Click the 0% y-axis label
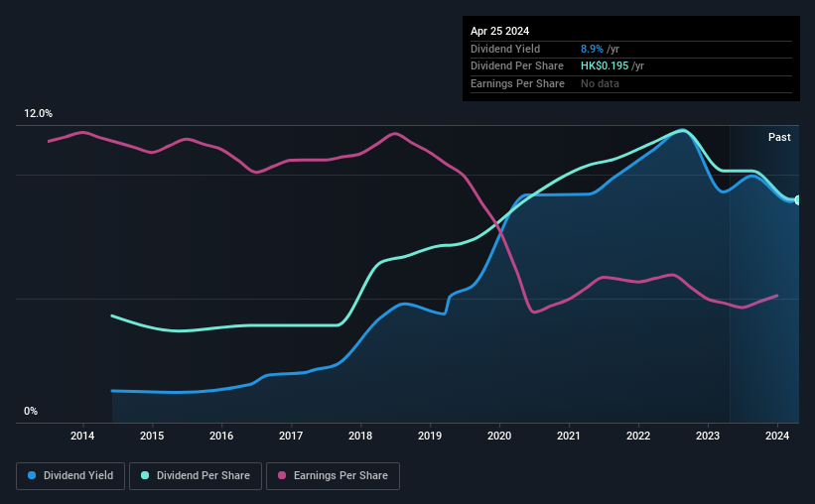815x504 pixels. (31, 411)
